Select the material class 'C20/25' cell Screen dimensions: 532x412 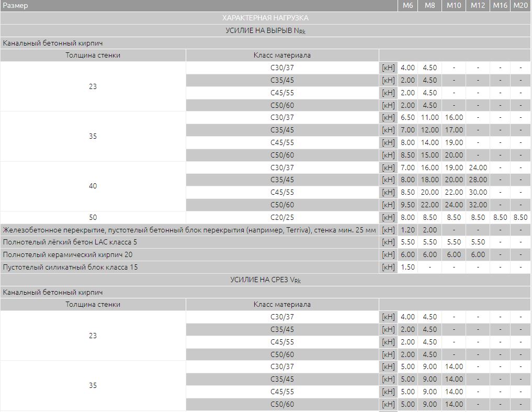click(282, 217)
